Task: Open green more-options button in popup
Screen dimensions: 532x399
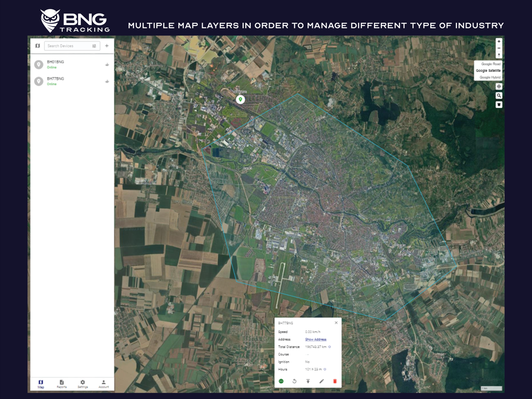Action: tap(281, 381)
